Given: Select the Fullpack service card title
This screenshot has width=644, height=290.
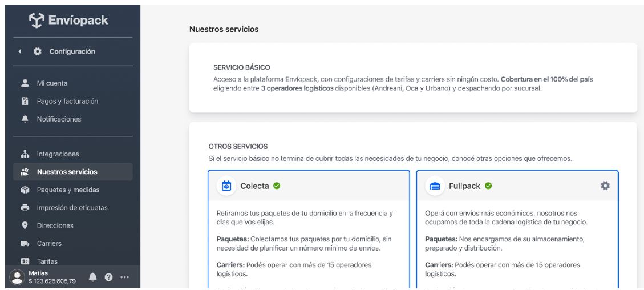Looking at the screenshot, I should click(x=464, y=186).
